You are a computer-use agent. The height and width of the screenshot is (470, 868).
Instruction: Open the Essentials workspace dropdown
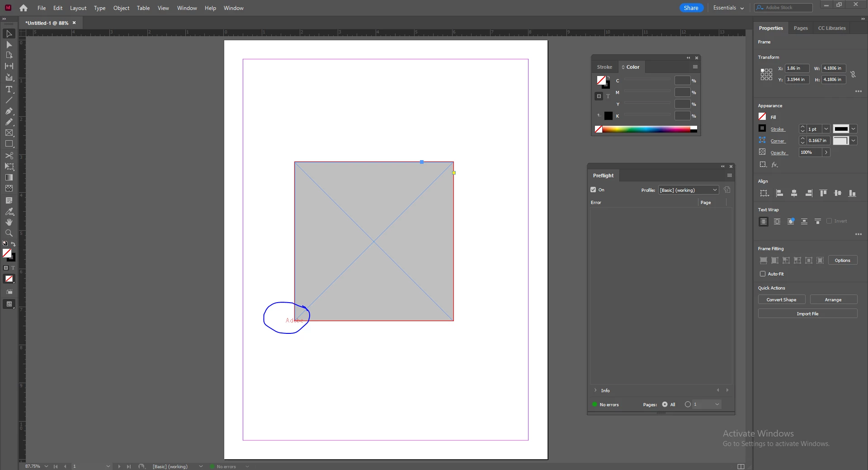click(728, 8)
